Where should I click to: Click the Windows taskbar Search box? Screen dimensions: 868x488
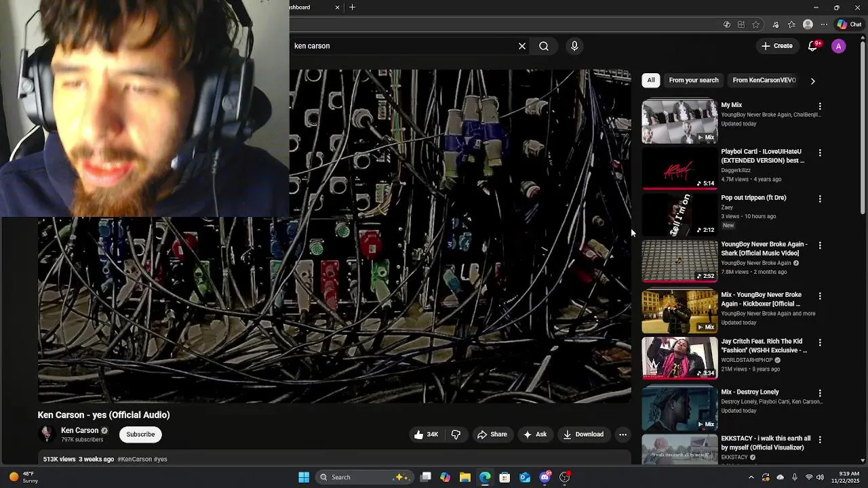pyautogui.click(x=364, y=477)
